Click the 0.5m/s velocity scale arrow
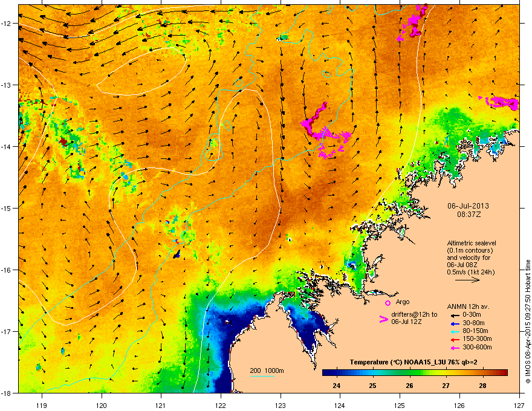 pos(467,280)
